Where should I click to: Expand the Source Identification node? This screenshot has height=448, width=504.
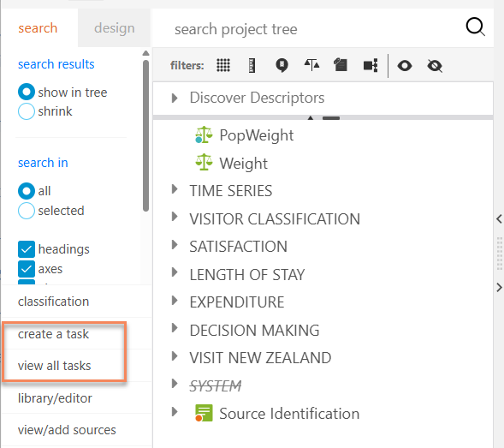coord(175,412)
